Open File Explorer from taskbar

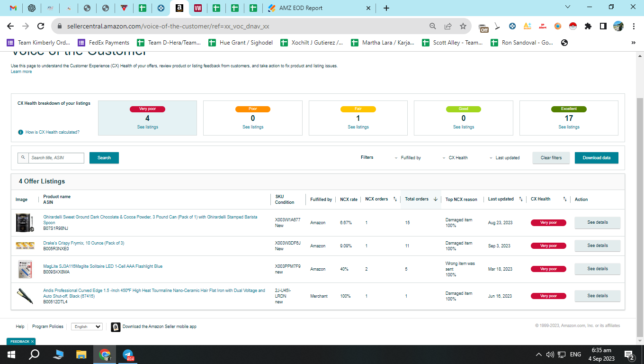coord(81,355)
